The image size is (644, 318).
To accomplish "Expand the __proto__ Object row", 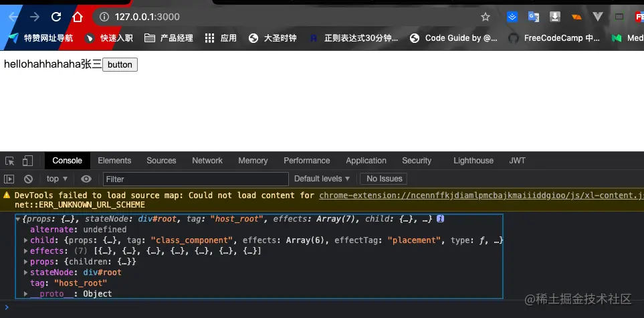I will (x=26, y=294).
